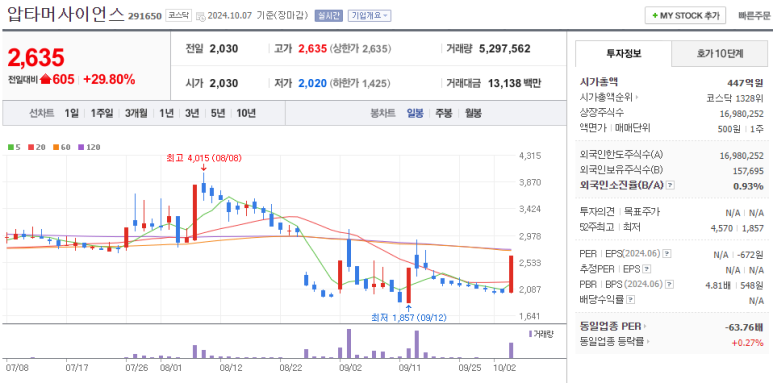Screen dimensions: 773x383
Task: Click the stock code 291650
Action: [x=145, y=16]
